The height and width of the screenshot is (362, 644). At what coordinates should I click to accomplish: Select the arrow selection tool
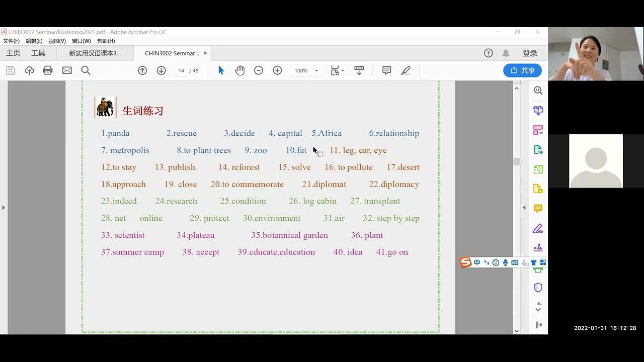pos(221,70)
